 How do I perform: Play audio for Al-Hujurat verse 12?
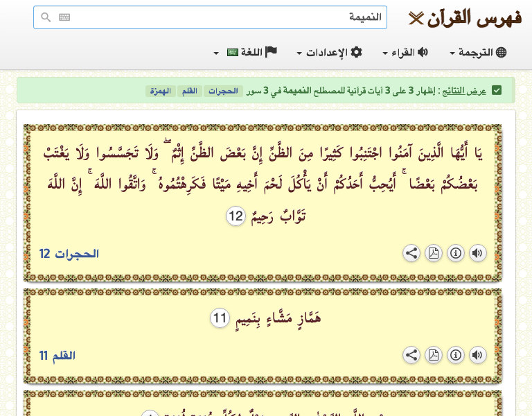477,253
